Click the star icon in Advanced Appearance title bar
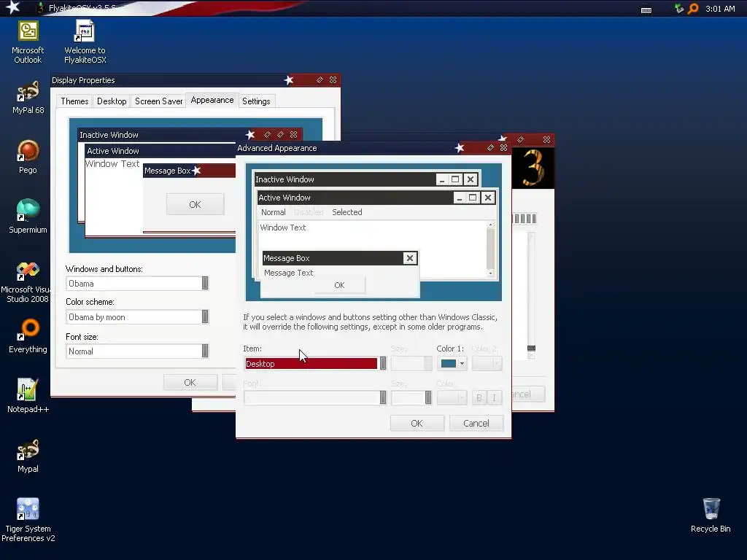This screenshot has height=560, width=747. click(460, 148)
